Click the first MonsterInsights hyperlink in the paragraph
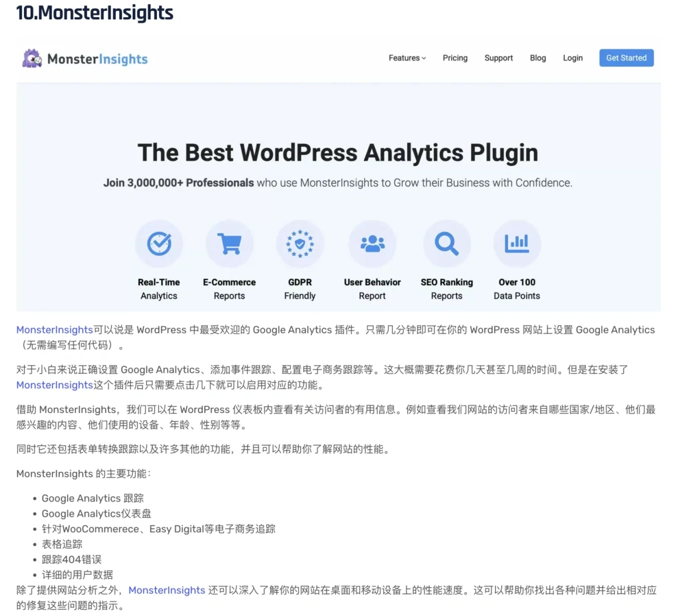 click(54, 330)
